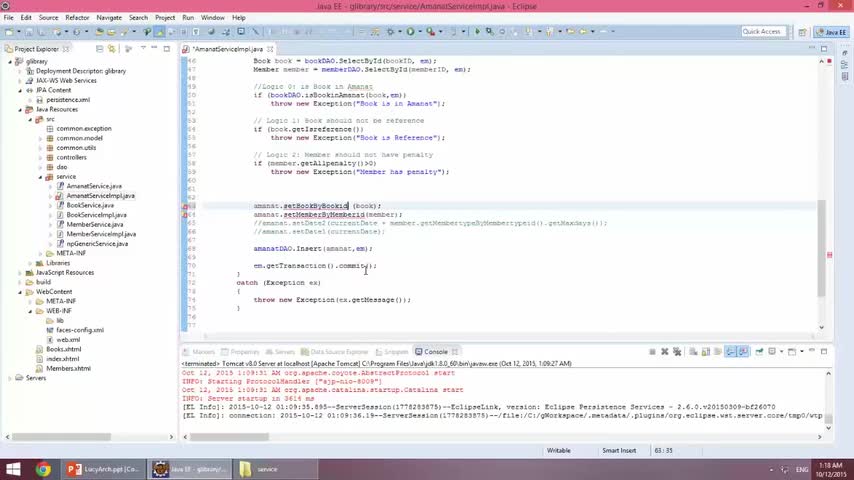Open the service folder taskbar item

point(278,469)
